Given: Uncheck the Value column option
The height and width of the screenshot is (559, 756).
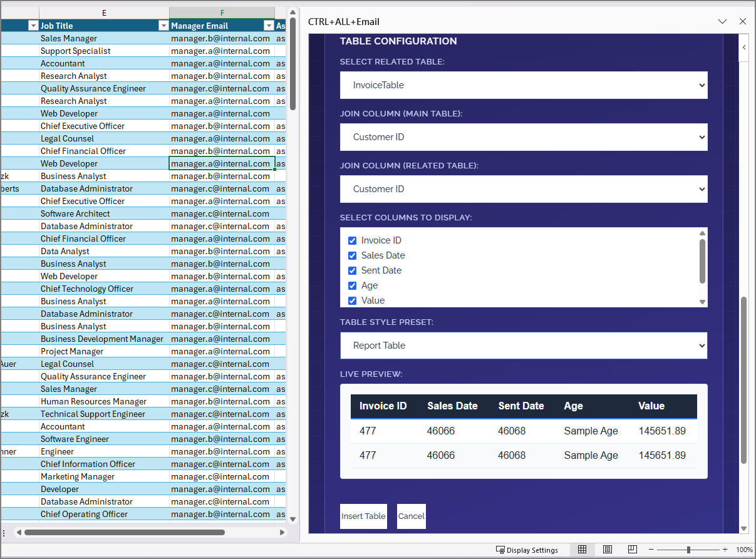Looking at the screenshot, I should pos(352,300).
